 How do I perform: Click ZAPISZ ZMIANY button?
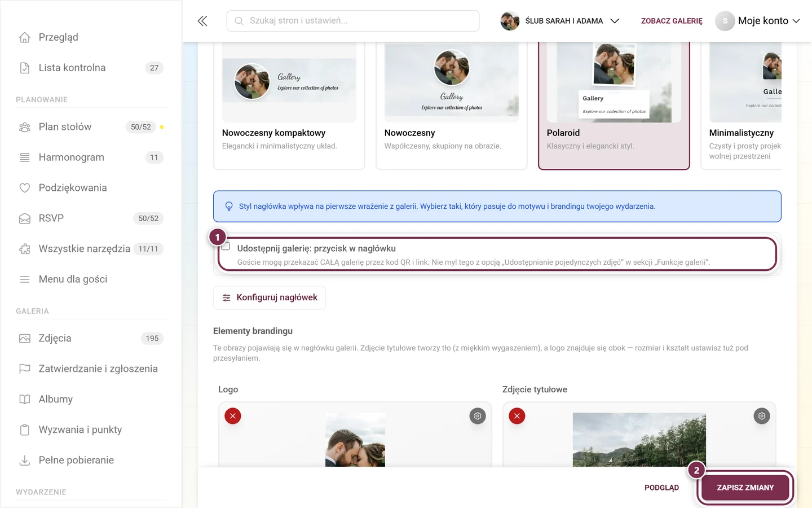coord(745,488)
